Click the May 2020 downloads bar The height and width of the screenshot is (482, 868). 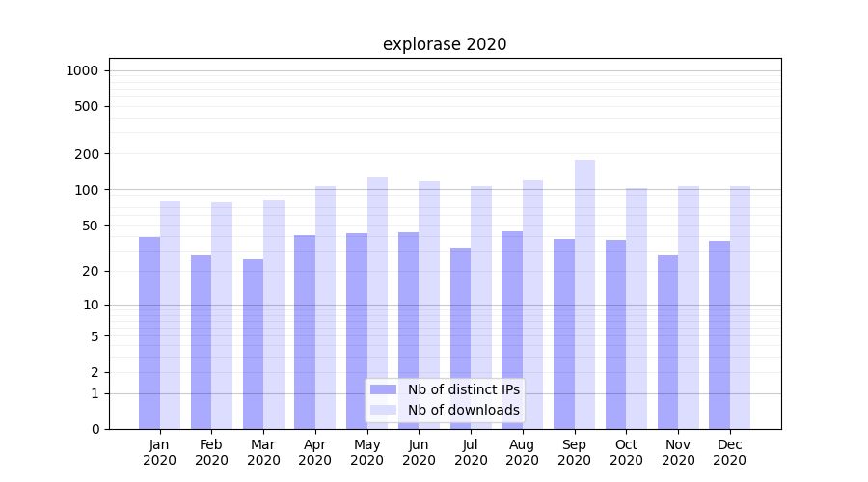pos(377,303)
